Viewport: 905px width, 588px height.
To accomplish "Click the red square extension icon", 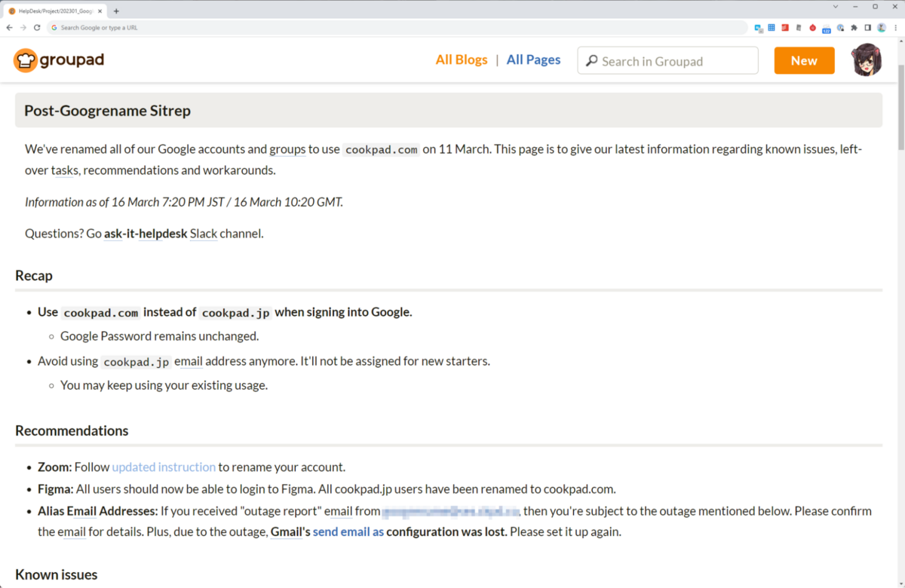I will (785, 27).
